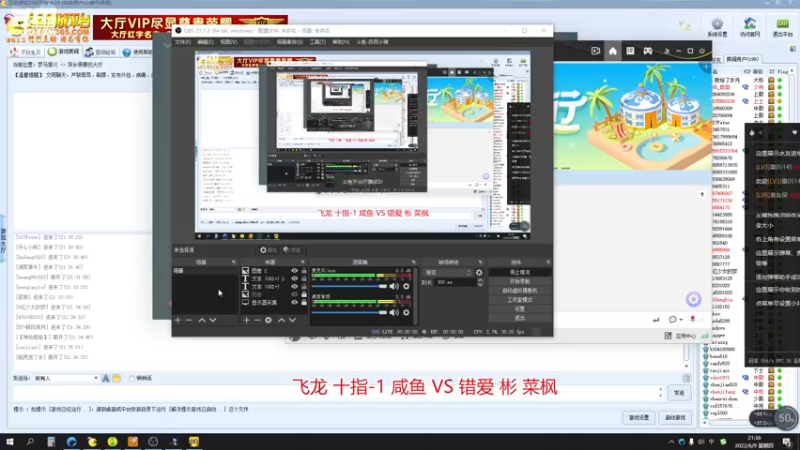The image size is (800, 450).
Task: Open the 文件(F) menu in OBS
Action: [183, 42]
